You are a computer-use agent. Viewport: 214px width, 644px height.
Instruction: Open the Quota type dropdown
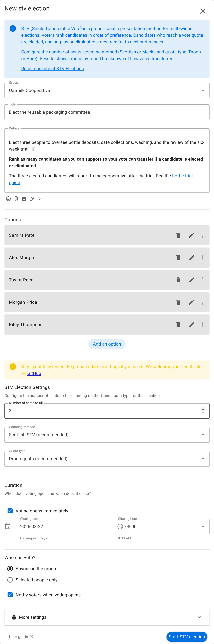pyautogui.click(x=107, y=459)
